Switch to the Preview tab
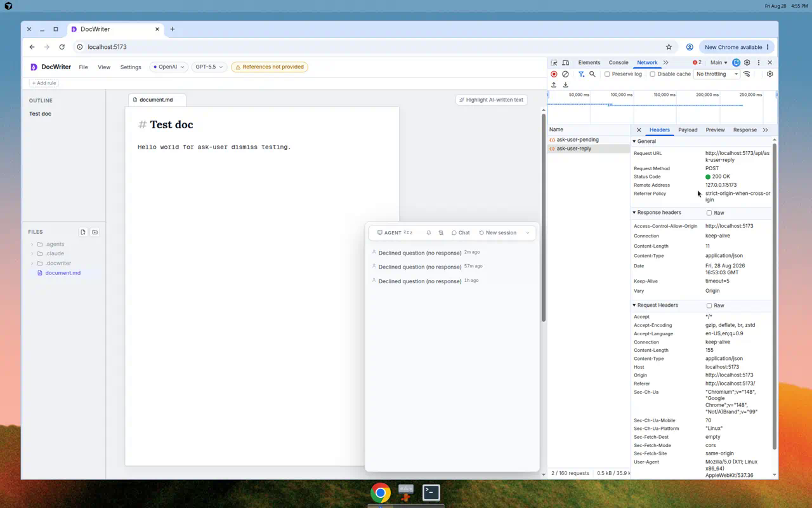 point(715,130)
